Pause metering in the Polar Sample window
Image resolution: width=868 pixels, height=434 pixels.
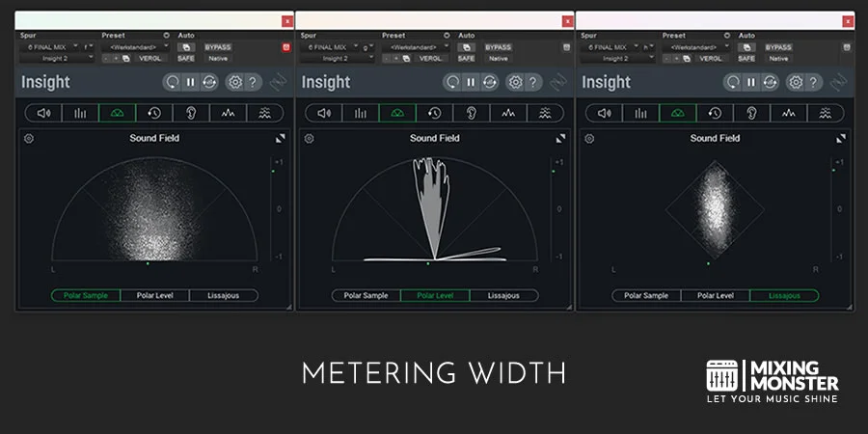coord(190,83)
